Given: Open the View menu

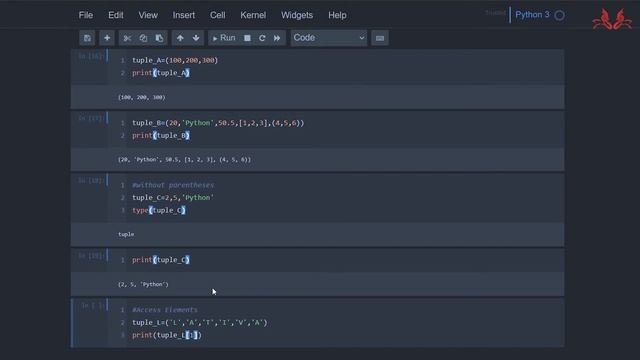Looking at the screenshot, I should point(148,15).
